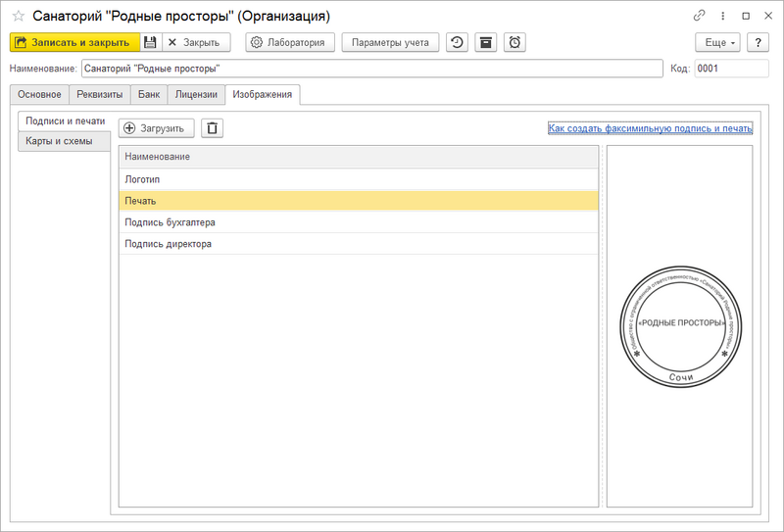Image resolution: width=784 pixels, height=532 pixels.
Task: Click the archive box toolbar icon
Action: coord(485,42)
